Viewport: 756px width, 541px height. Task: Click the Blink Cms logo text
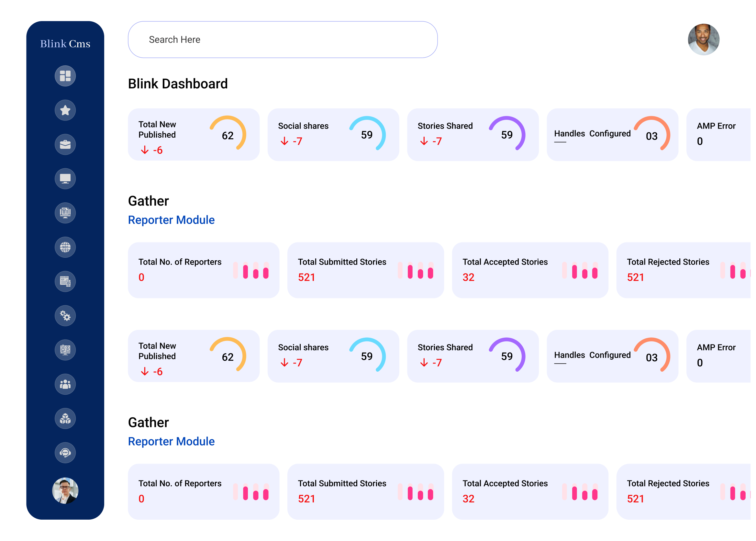(x=65, y=44)
